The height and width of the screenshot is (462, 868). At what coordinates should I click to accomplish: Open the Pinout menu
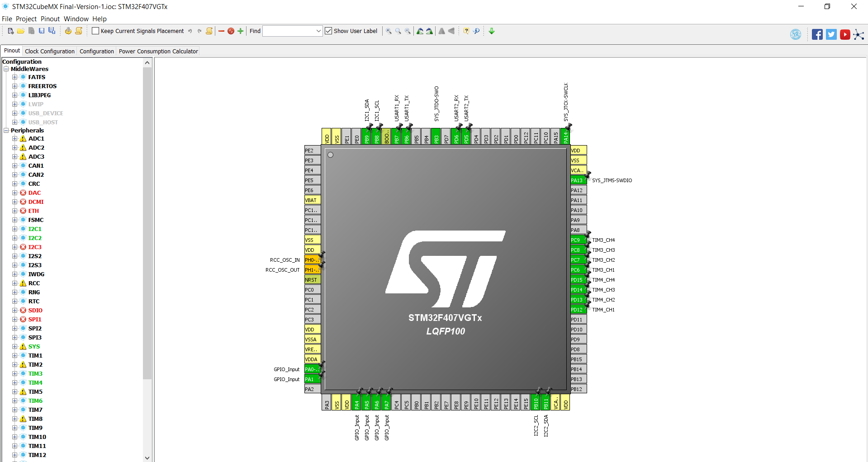click(50, 19)
